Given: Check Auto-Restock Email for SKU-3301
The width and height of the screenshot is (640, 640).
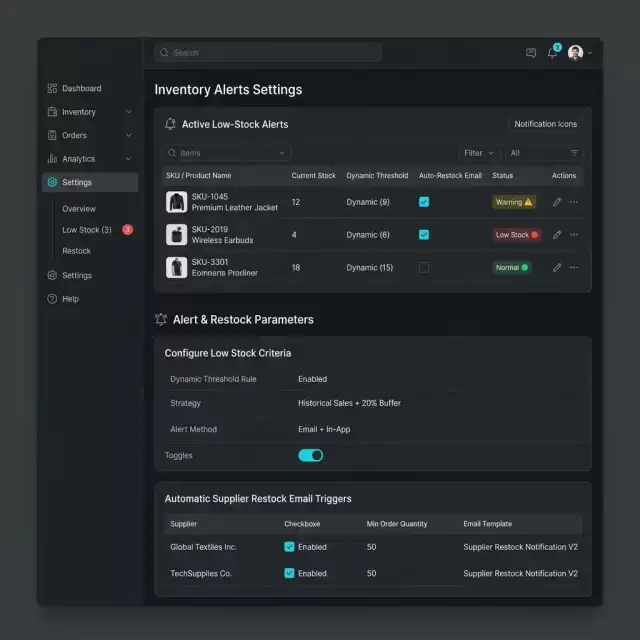Looking at the screenshot, I should tap(424, 268).
